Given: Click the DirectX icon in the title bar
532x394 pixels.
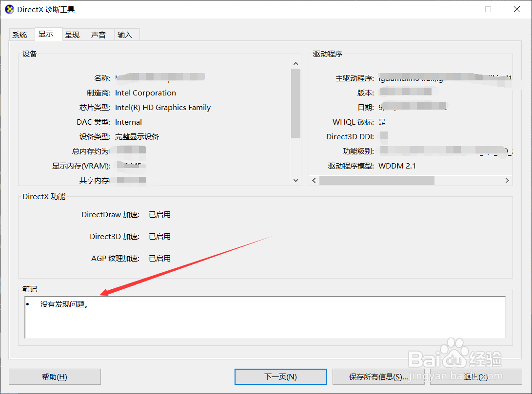Looking at the screenshot, I should (x=9, y=9).
